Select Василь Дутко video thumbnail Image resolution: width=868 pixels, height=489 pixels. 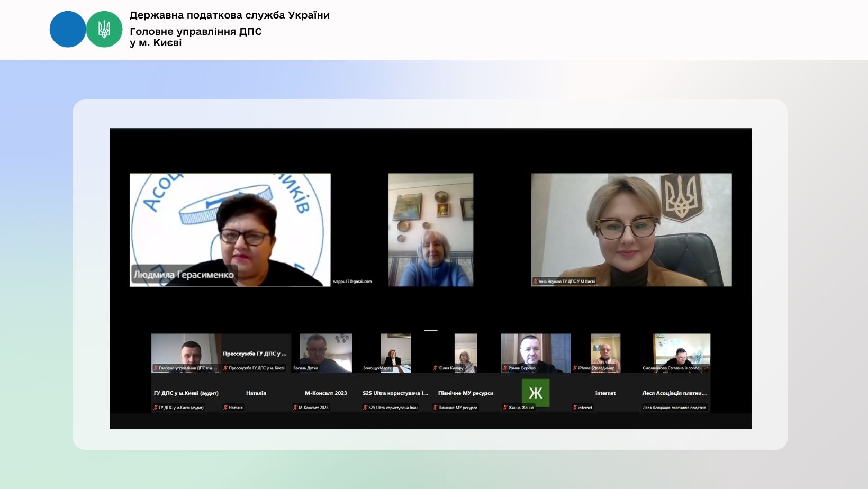[x=325, y=352]
